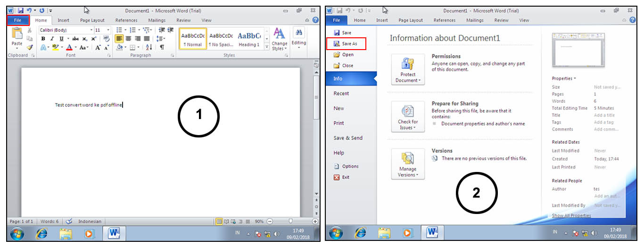Screen dimensions: 644x248
Task: Select Recent in Backstage menu
Action: (x=341, y=94)
